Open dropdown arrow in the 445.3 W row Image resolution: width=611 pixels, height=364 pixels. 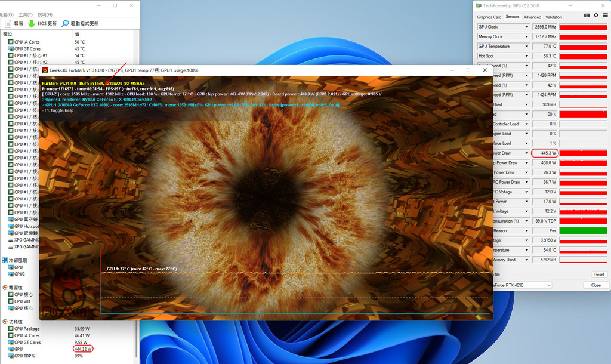[x=526, y=153]
